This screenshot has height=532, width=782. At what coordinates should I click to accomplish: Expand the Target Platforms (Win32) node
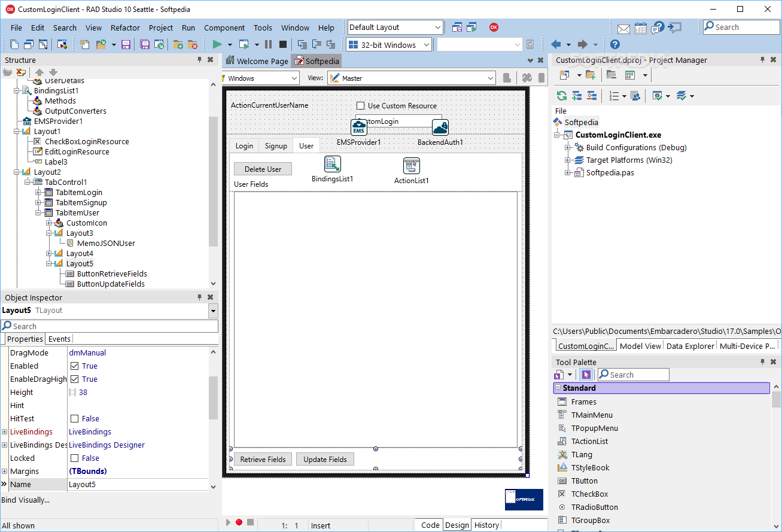point(568,160)
